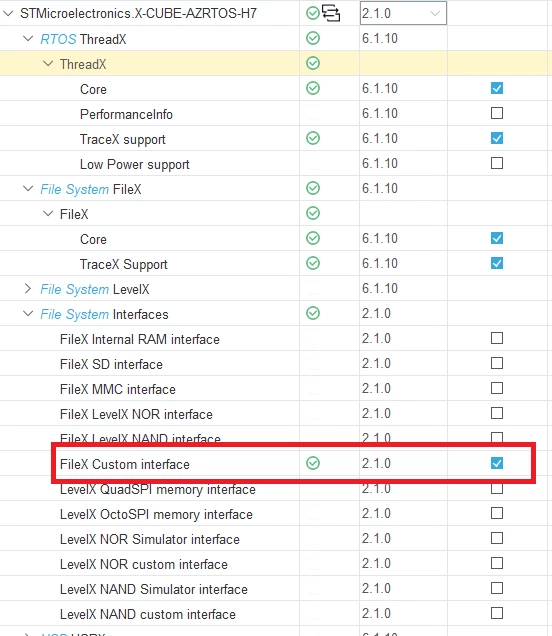The height and width of the screenshot is (636, 552).
Task: Select the PerformanceInfo row label
Action: tap(126, 114)
